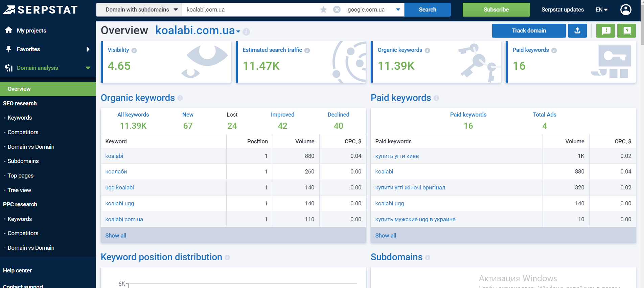
Task: Click the export upload icon button
Action: (577, 30)
